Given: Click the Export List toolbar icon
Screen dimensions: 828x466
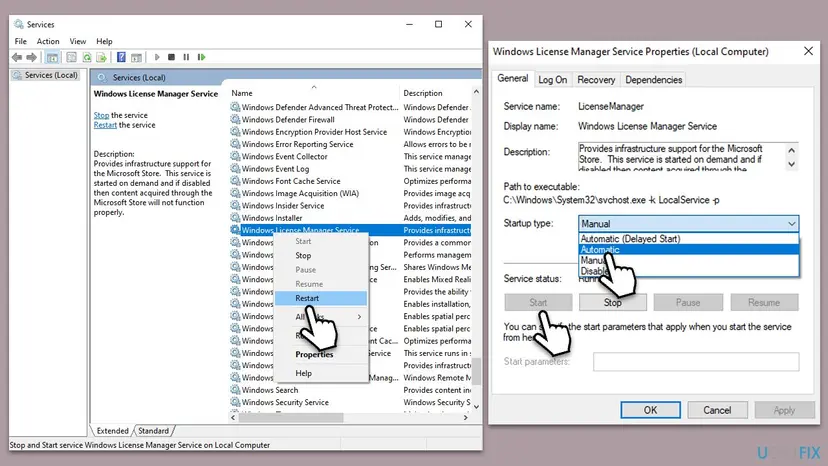Looking at the screenshot, I should pos(101,57).
